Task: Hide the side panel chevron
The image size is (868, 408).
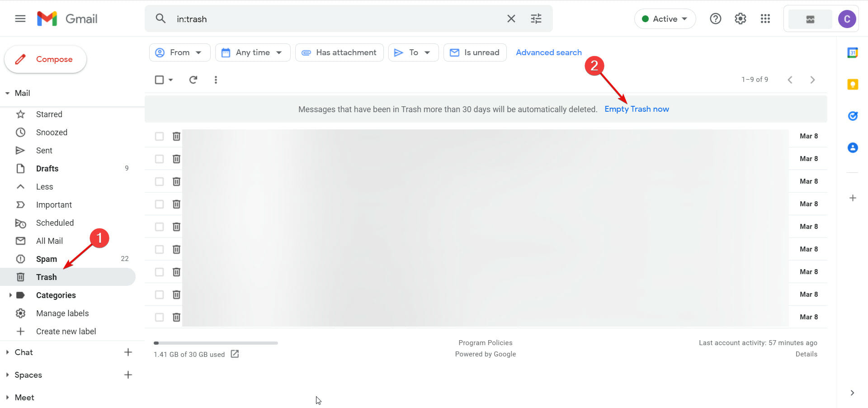Action: point(852,393)
